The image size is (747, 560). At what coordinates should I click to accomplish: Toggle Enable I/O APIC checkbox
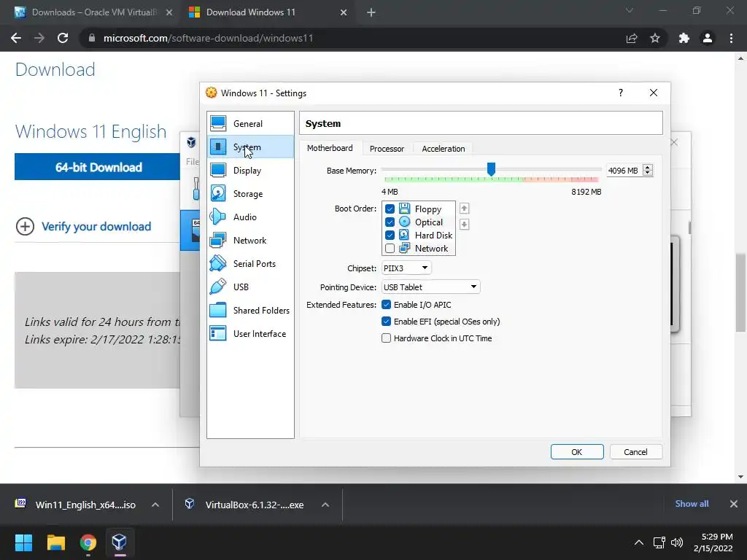pos(387,305)
